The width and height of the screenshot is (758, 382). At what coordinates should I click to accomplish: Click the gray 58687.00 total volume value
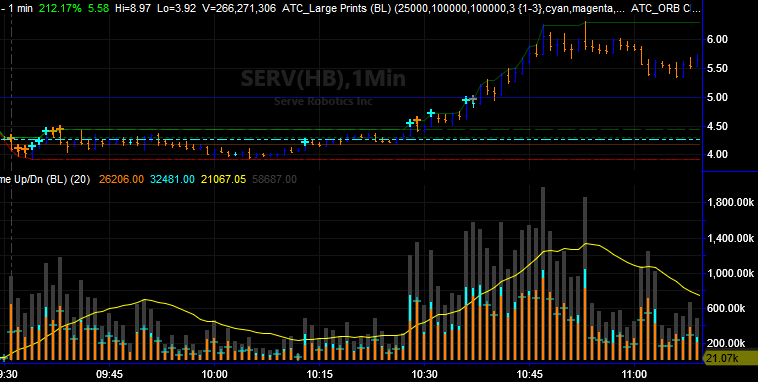point(274,179)
